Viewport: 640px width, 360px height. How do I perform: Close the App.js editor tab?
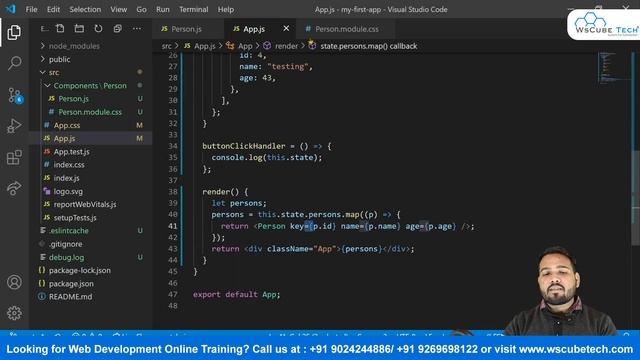[x=286, y=29]
